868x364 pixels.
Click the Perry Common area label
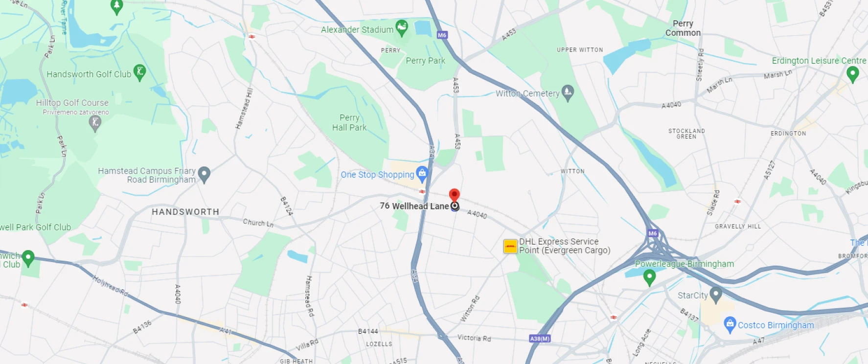point(683,28)
